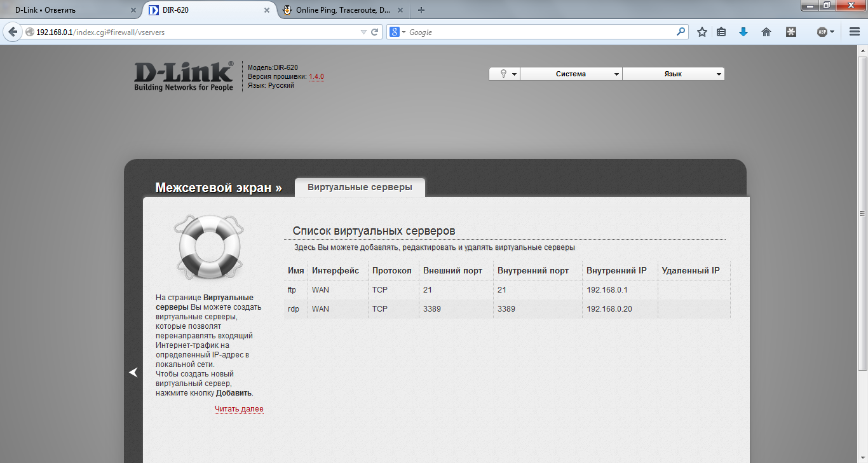Open the lightbulb notifications dropdown
868x463 pixels.
tap(505, 74)
